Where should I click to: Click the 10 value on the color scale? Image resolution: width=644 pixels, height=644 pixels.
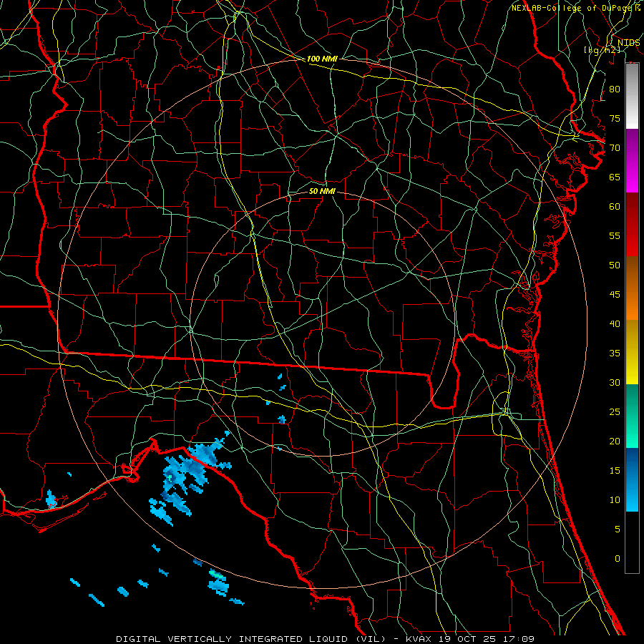(615, 500)
